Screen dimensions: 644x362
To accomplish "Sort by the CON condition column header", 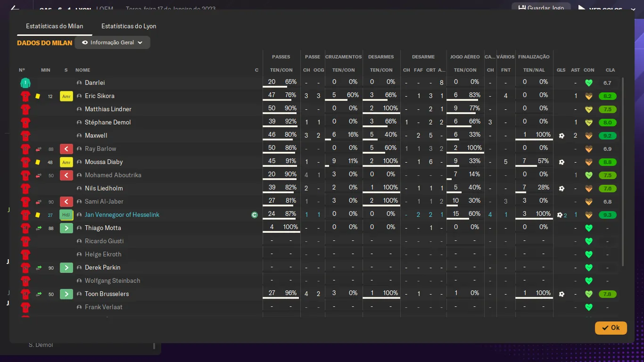I will pos(589,70).
